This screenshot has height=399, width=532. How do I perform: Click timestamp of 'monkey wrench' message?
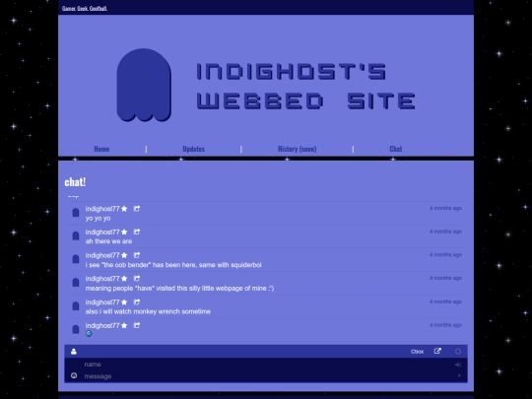tap(445, 301)
